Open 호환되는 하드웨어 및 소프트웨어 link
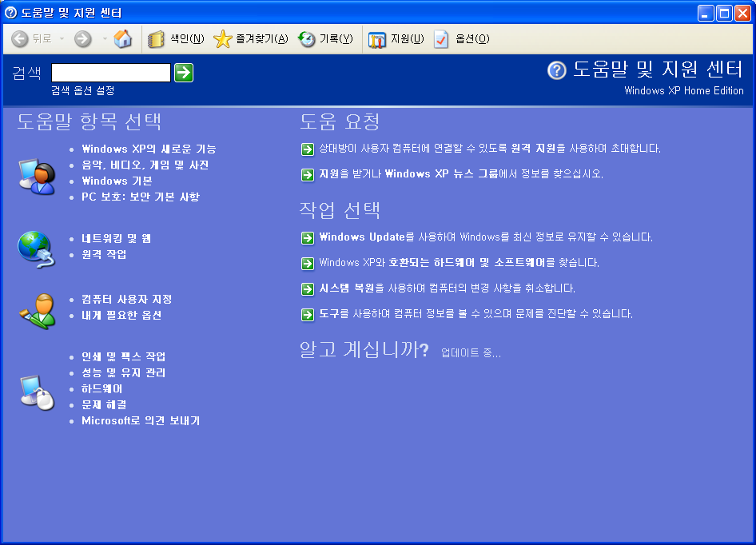The height and width of the screenshot is (545, 756). tap(459, 262)
